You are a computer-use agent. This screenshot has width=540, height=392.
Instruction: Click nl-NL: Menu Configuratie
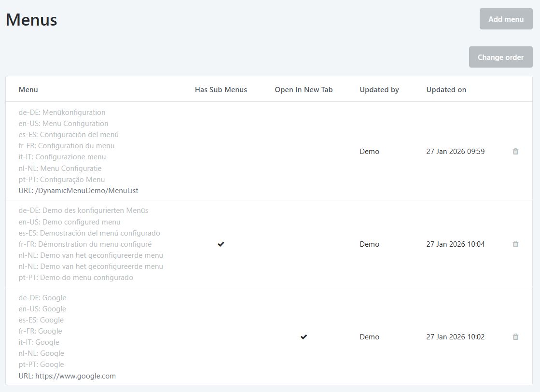click(60, 168)
